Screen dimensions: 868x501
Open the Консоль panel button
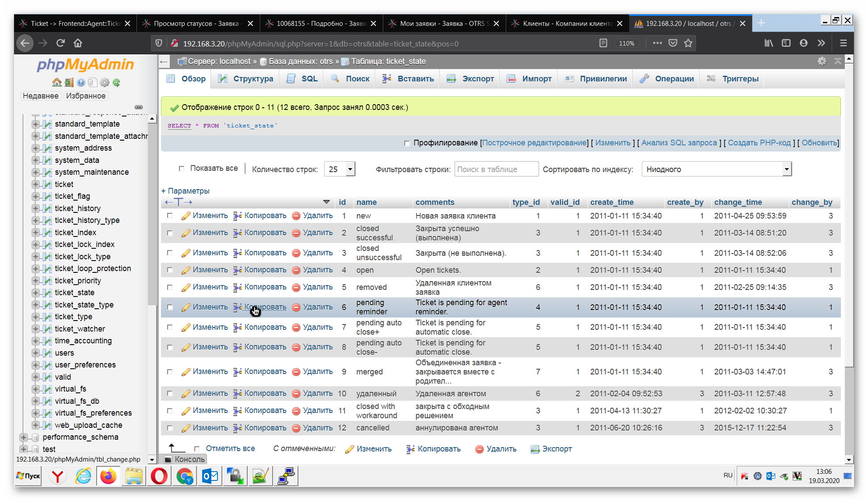click(185, 459)
